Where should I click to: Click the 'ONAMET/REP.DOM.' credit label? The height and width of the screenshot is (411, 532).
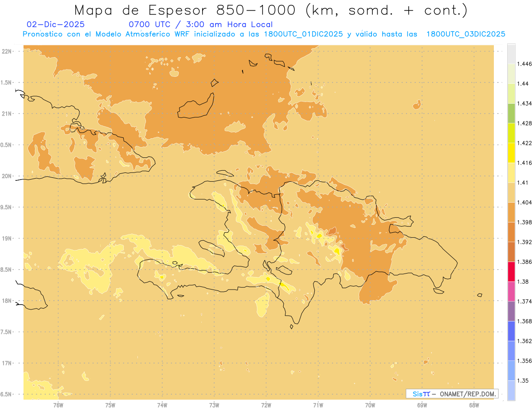tap(468, 394)
